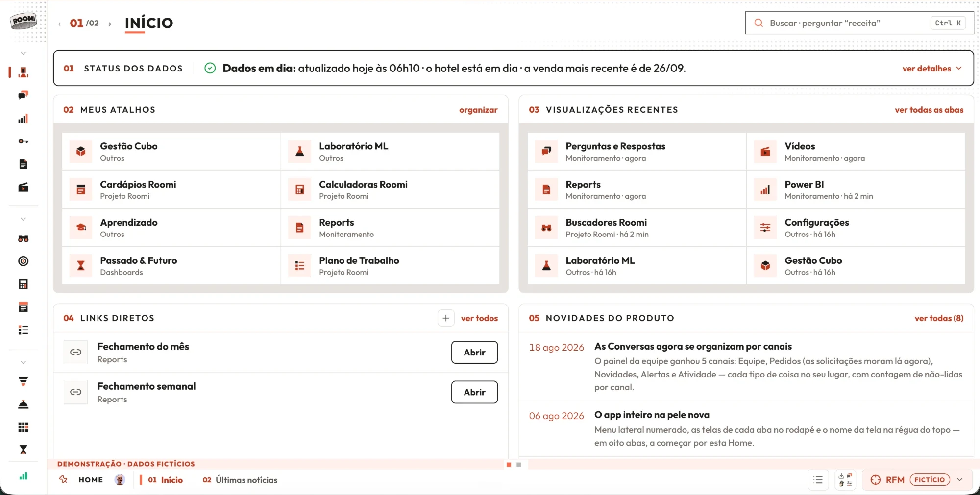Open the document icon in the sidebar

point(23,164)
